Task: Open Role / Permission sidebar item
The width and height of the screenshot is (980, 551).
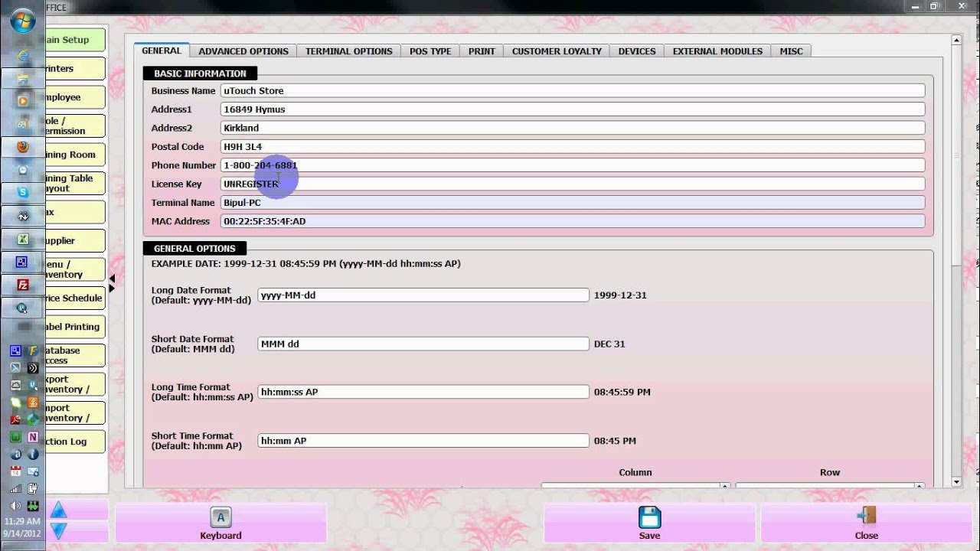Action: (75, 126)
